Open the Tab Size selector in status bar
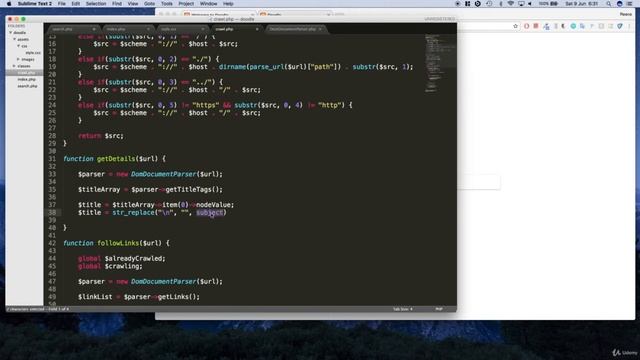 coord(402,309)
